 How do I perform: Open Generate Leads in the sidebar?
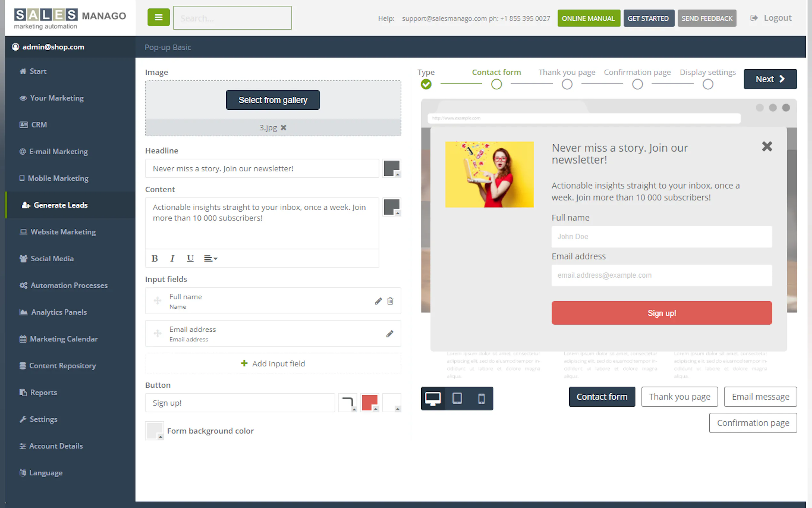[x=60, y=205]
